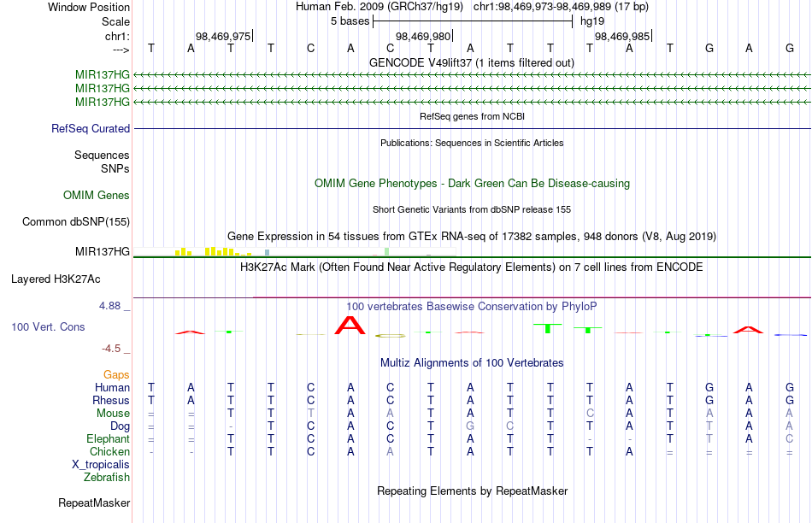Click the orange Gaps label
Image resolution: width=812 pixels, height=523 pixels.
116,374
